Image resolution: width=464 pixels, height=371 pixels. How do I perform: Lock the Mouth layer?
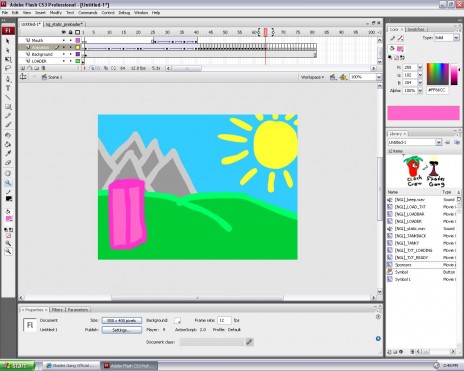70,40
